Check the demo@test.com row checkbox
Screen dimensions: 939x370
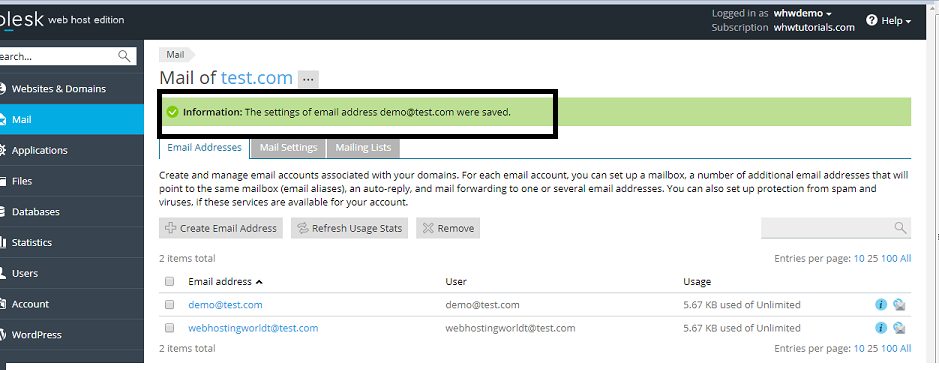pos(169,305)
